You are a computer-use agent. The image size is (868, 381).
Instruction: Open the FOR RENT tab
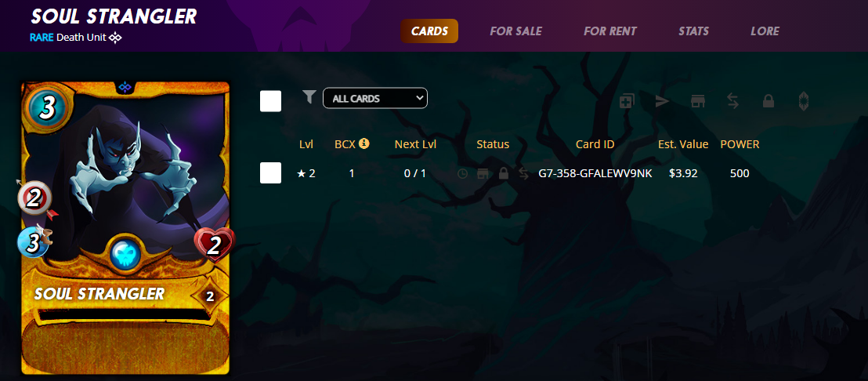610,31
